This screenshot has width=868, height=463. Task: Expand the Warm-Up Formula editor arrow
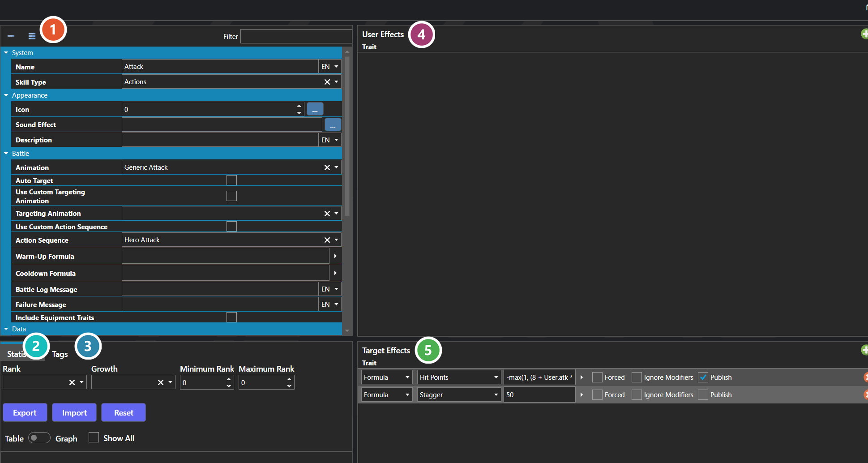pos(335,256)
